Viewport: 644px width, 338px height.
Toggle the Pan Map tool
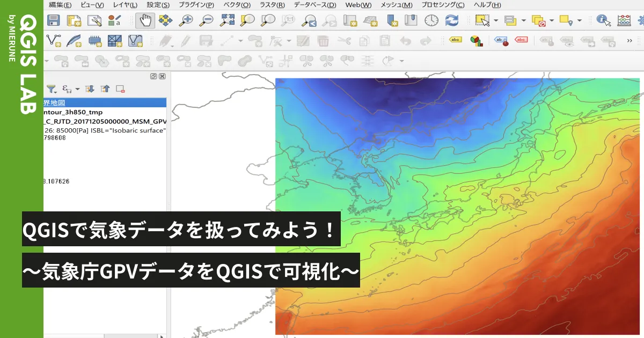point(145,20)
